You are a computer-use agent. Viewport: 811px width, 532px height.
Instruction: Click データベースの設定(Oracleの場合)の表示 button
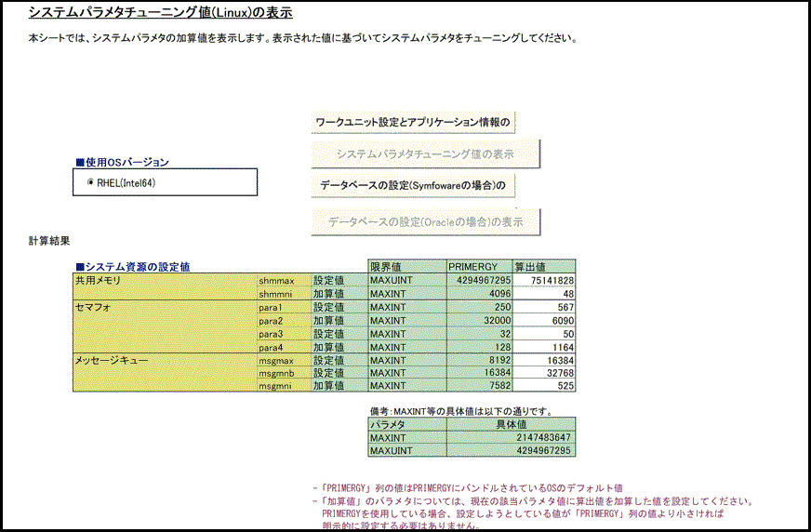425,221
